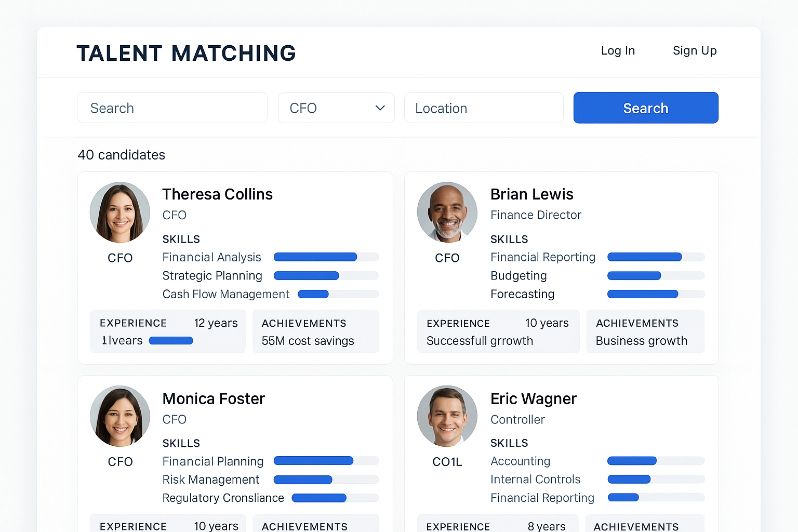Click the 55M cost savings achievements box
The width and height of the screenshot is (798, 532).
coord(315,331)
